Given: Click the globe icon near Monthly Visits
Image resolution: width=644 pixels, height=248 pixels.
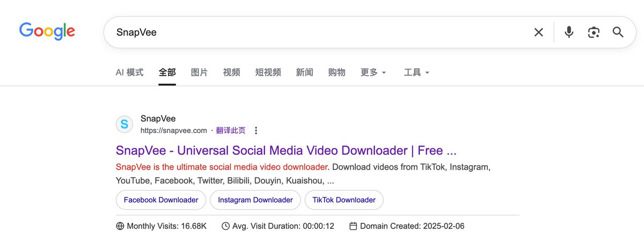Looking at the screenshot, I should pos(120,226).
